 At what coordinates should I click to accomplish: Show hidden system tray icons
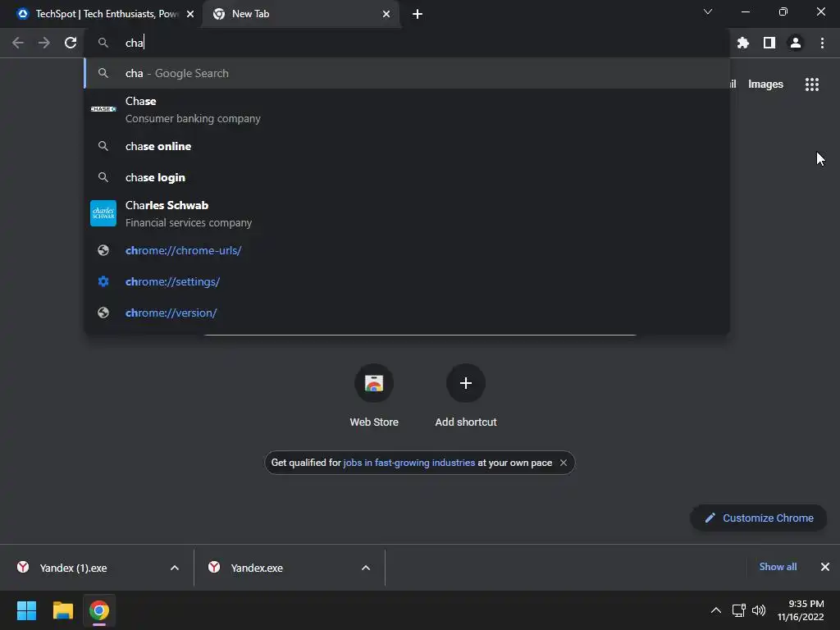coord(715,610)
